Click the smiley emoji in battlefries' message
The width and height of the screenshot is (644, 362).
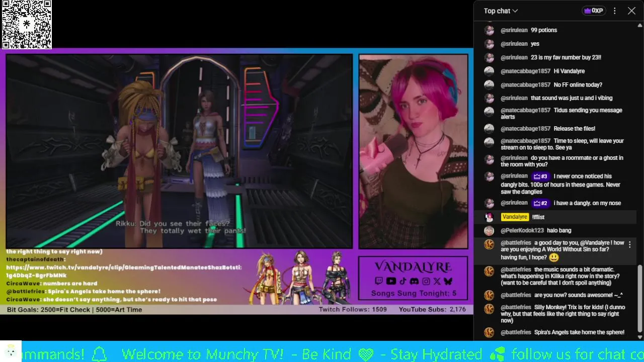click(x=554, y=257)
